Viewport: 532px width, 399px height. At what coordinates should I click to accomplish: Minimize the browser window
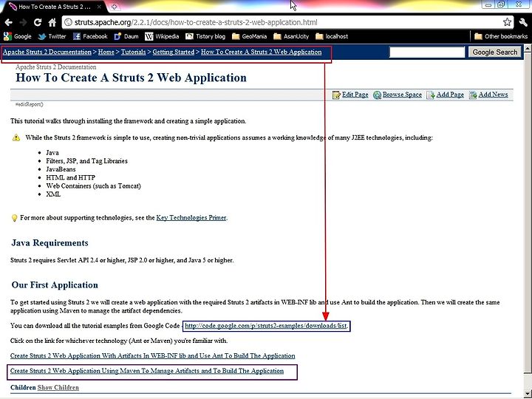[x=488, y=4]
